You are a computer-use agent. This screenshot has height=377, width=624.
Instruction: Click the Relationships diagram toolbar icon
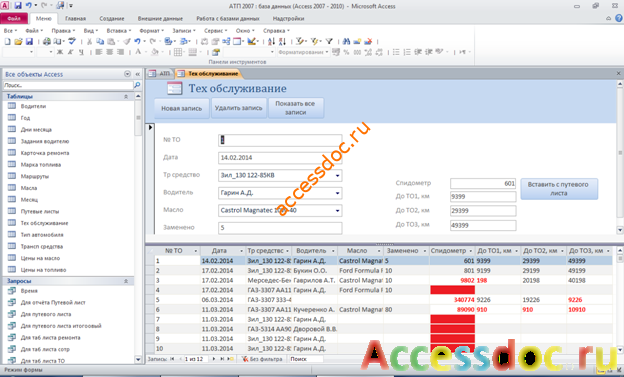(226, 41)
